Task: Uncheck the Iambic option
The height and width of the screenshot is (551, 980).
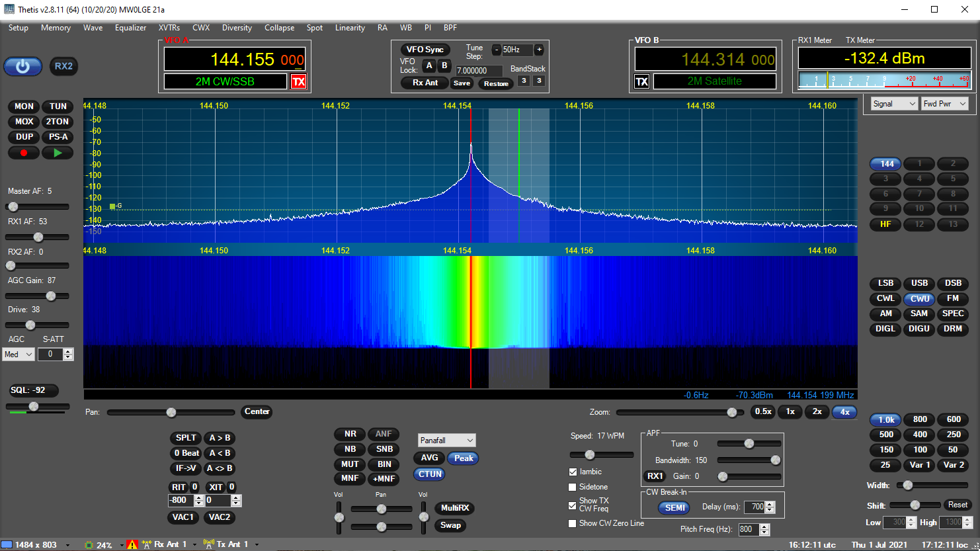Action: pyautogui.click(x=572, y=472)
